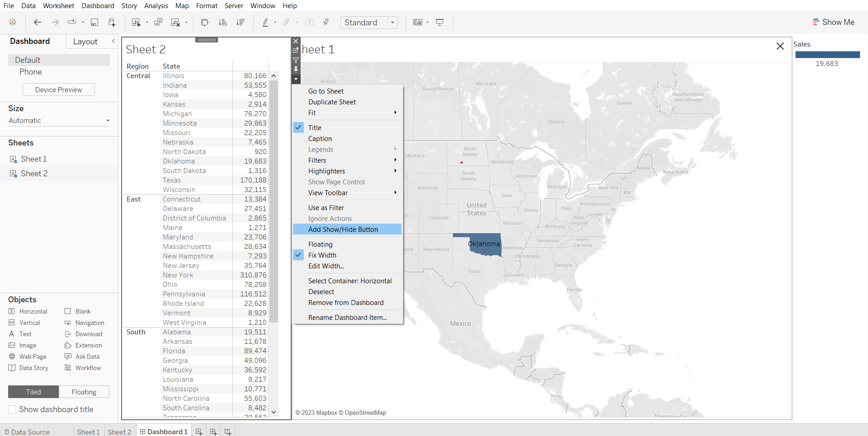Image resolution: width=868 pixels, height=436 pixels.
Task: Click the New Dashboard icon in bottom tabs
Action: click(213, 432)
